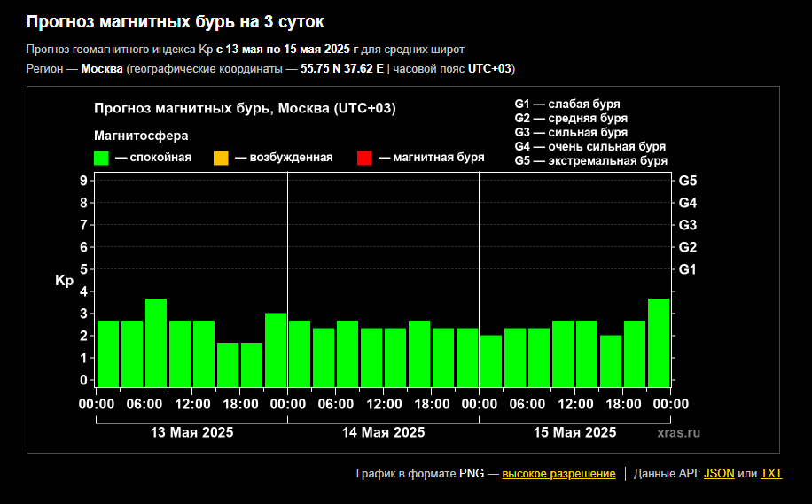Click the xras.ru watermark in the chart

tap(679, 433)
